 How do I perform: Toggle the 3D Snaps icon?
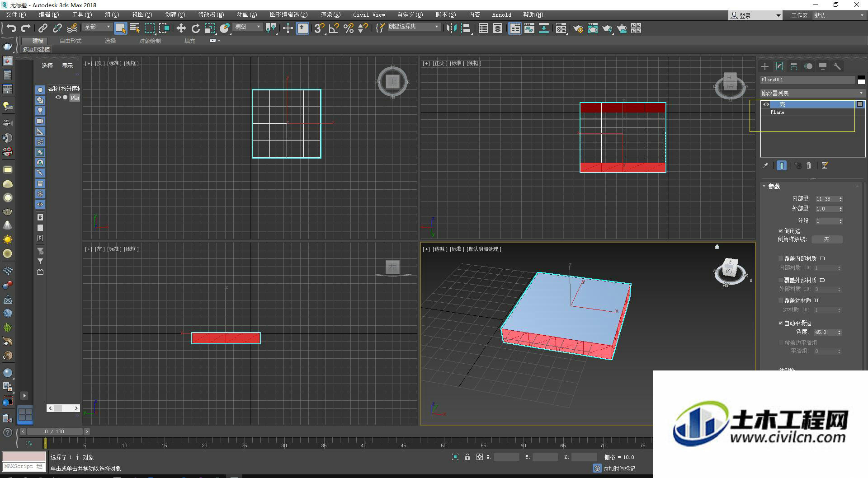(x=319, y=28)
